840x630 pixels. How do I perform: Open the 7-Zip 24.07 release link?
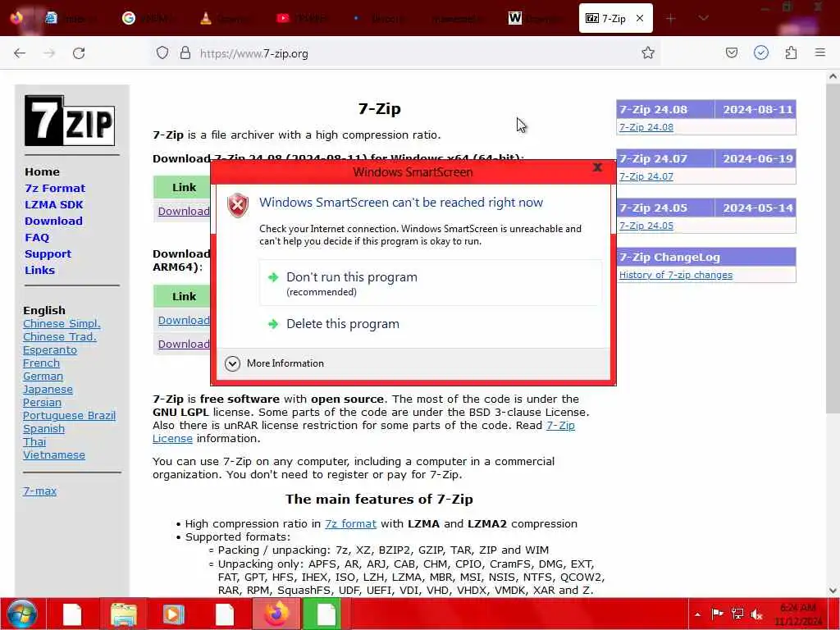(x=646, y=176)
